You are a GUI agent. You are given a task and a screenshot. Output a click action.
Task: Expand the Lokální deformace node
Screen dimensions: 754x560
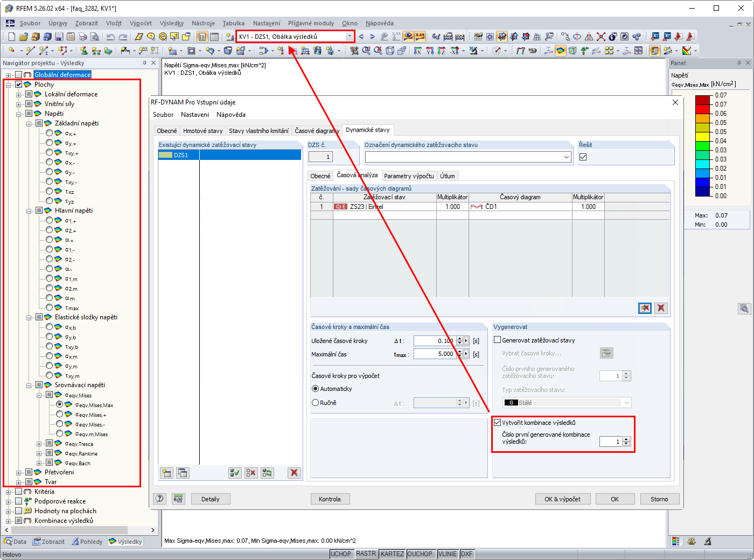pos(19,94)
